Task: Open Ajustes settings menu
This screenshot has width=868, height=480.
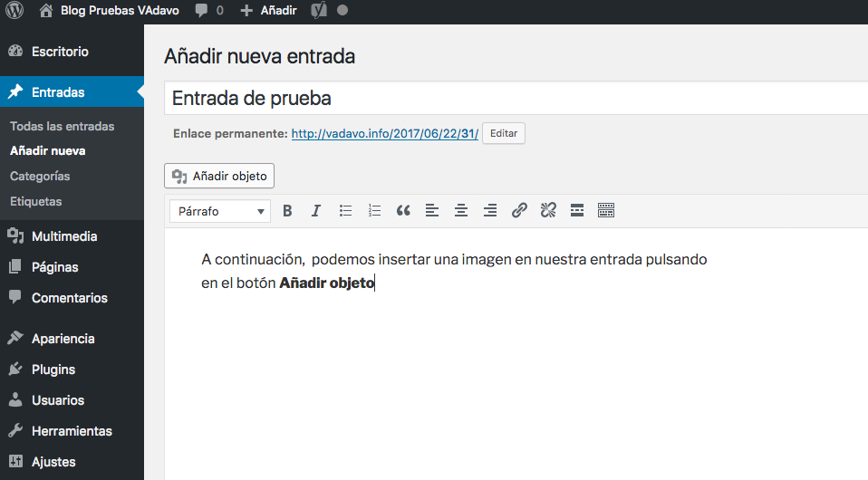Action: coord(53,462)
